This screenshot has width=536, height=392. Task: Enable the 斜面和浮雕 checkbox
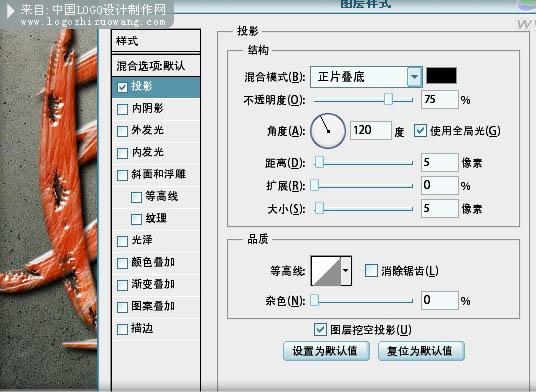click(122, 175)
